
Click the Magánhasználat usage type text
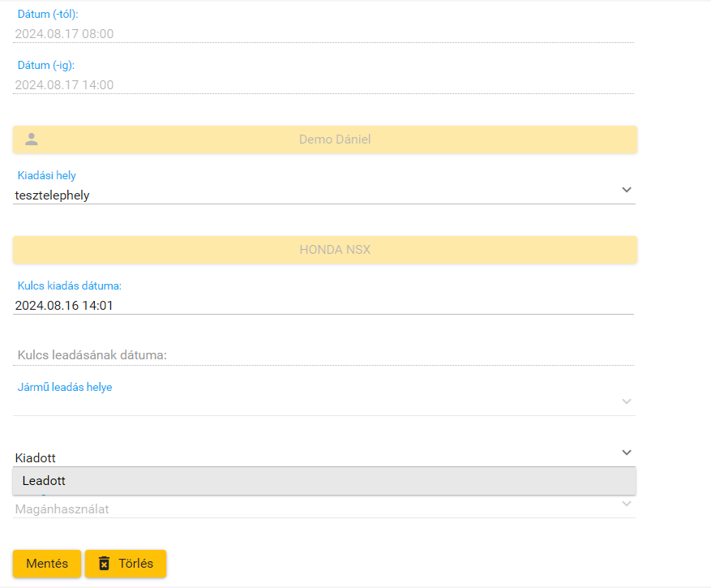[62, 509]
